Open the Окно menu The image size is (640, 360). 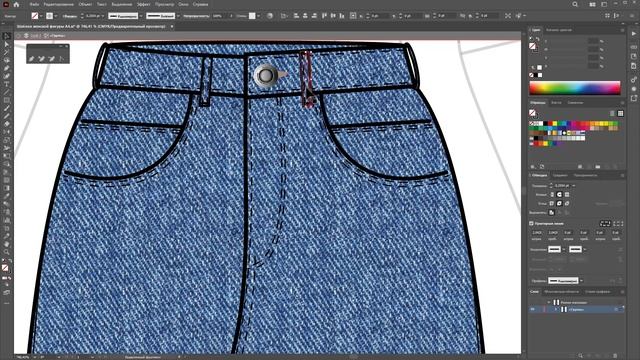pos(183,4)
